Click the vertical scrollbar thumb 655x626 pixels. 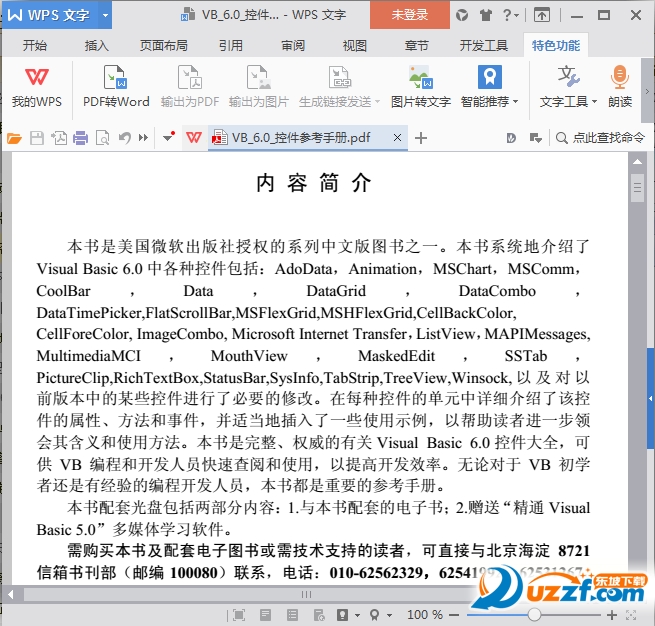click(x=637, y=188)
